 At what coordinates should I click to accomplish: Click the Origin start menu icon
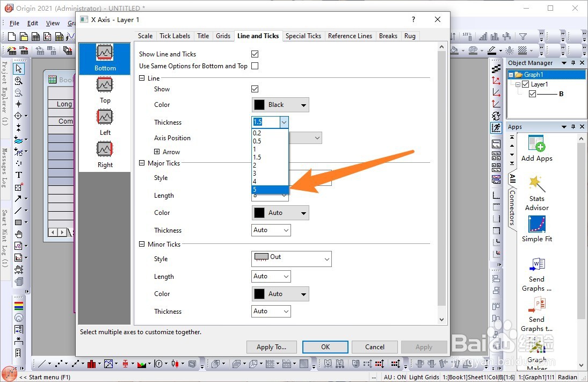coord(9,374)
